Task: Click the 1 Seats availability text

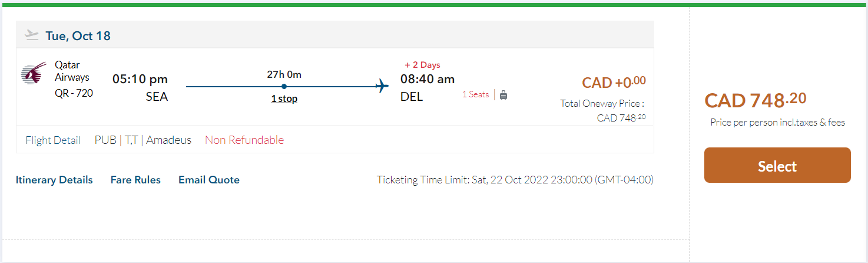Action: pyautogui.click(x=475, y=94)
